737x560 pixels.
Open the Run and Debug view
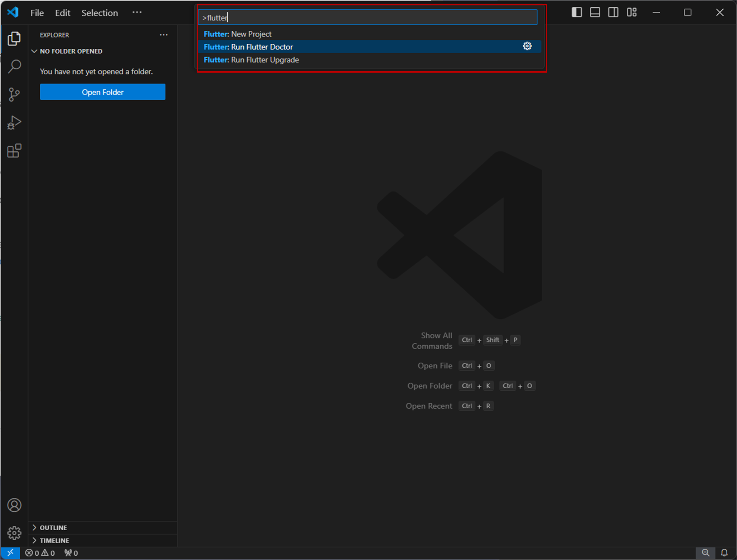(14, 123)
